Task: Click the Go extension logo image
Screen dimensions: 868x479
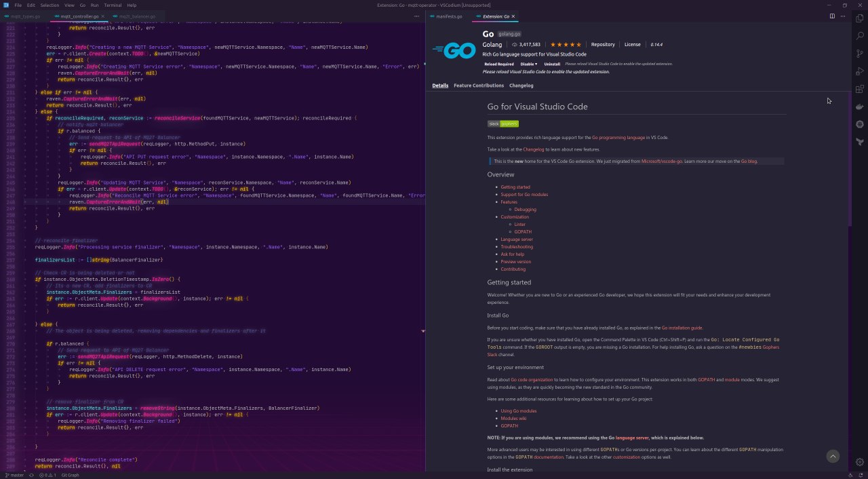Action: coord(454,51)
